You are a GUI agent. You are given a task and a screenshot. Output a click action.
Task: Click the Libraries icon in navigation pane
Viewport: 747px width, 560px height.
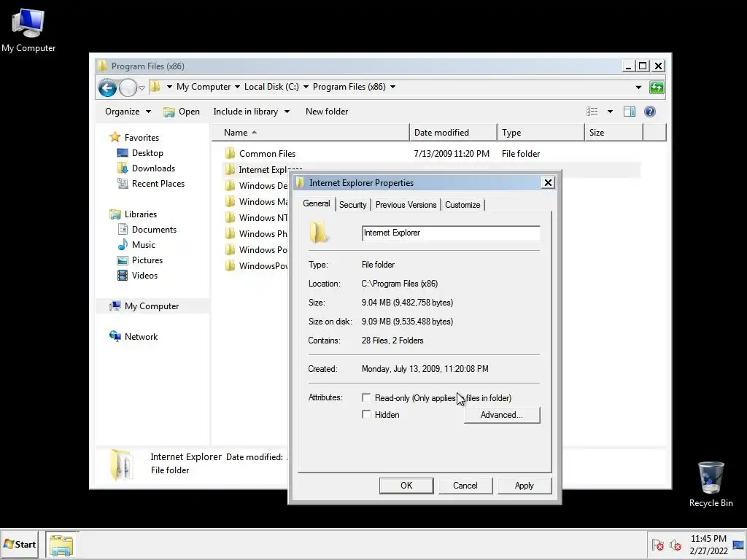(115, 214)
